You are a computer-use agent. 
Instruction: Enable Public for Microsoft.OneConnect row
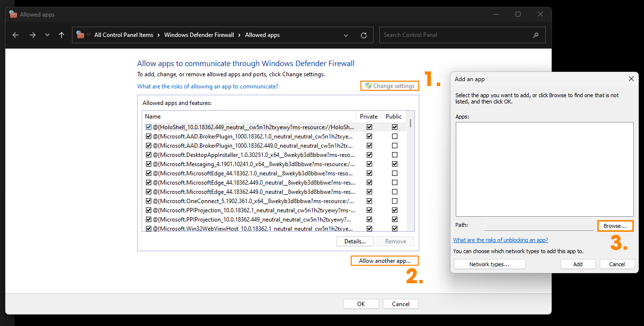coord(394,201)
